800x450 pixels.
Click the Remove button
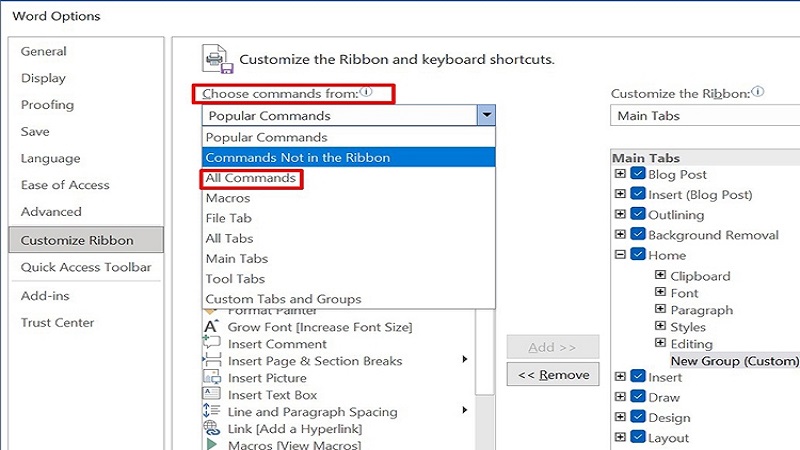pyautogui.click(x=553, y=375)
